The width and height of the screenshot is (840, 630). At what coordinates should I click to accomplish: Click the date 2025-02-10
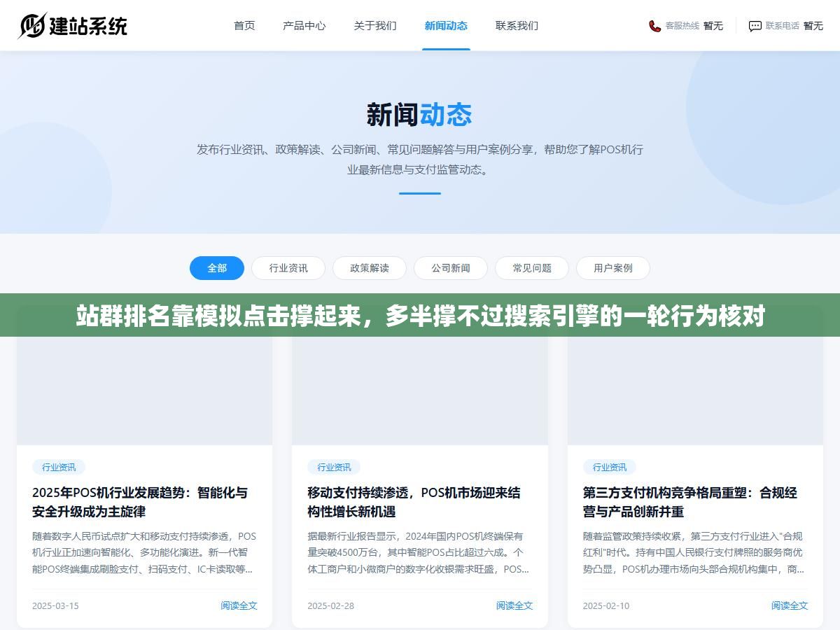pos(606,605)
